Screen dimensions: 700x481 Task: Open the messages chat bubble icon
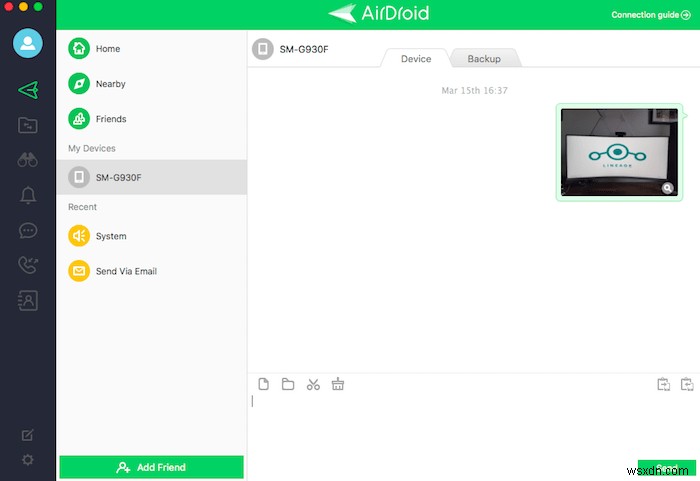pyautogui.click(x=28, y=230)
